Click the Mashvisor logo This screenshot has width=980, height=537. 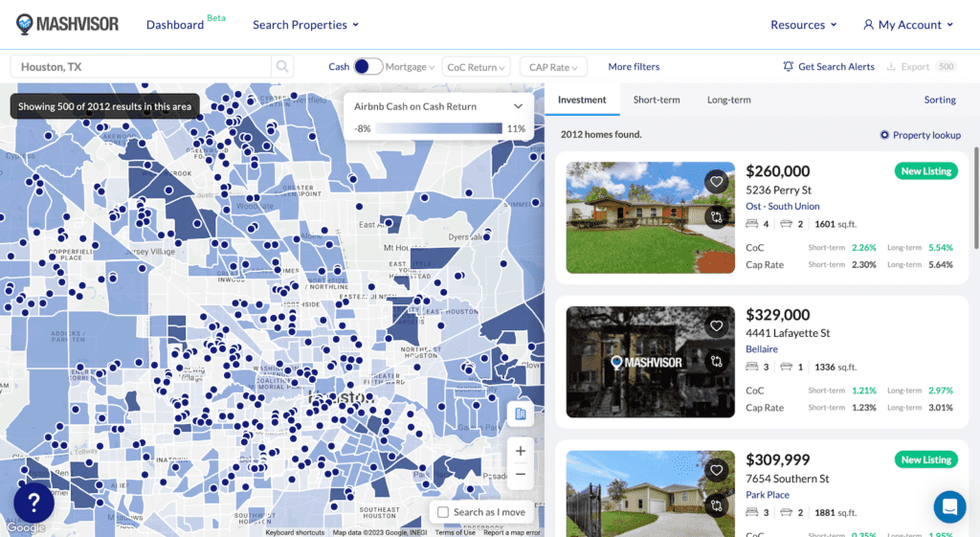(x=67, y=24)
